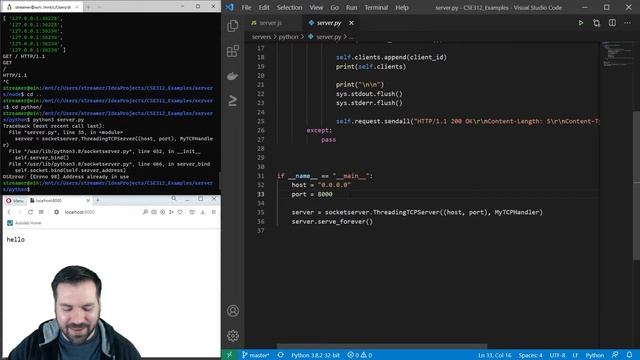
Task: Open the Autolab Home bookmark
Action: [x=24, y=223]
